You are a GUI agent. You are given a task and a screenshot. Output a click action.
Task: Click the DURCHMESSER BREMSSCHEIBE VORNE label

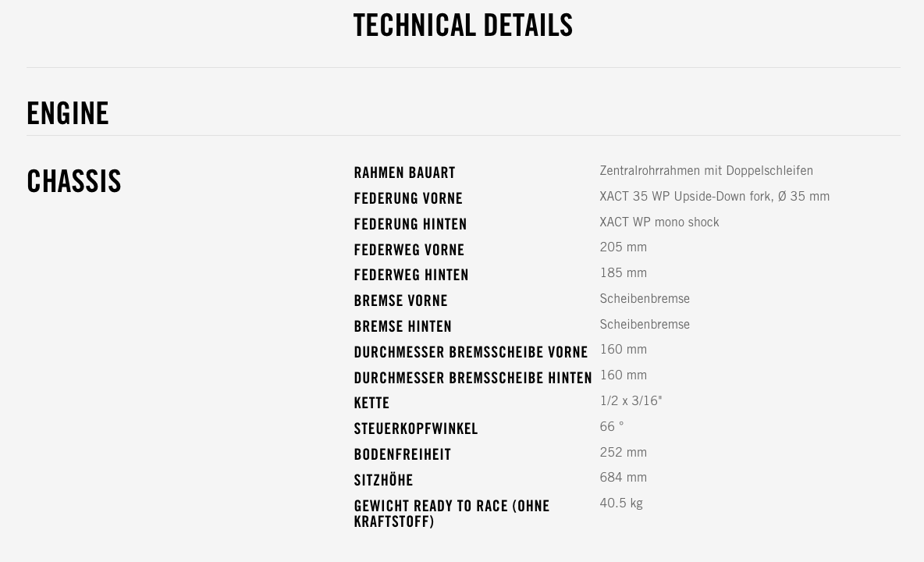(x=471, y=352)
